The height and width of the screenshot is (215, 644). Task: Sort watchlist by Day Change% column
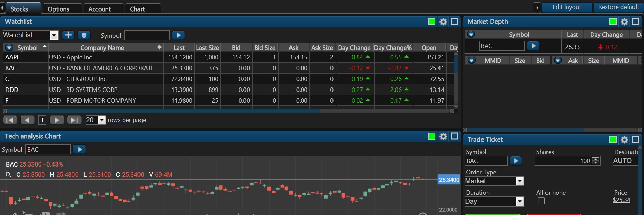[x=393, y=47]
